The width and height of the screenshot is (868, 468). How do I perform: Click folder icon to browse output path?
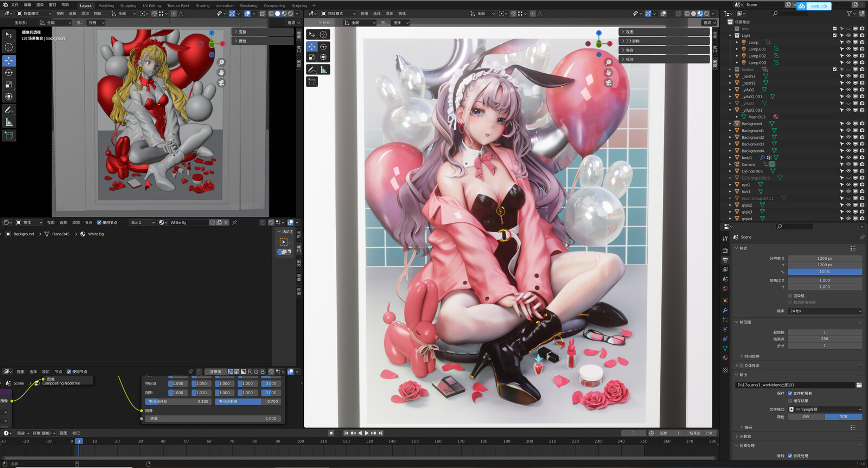[x=859, y=385]
